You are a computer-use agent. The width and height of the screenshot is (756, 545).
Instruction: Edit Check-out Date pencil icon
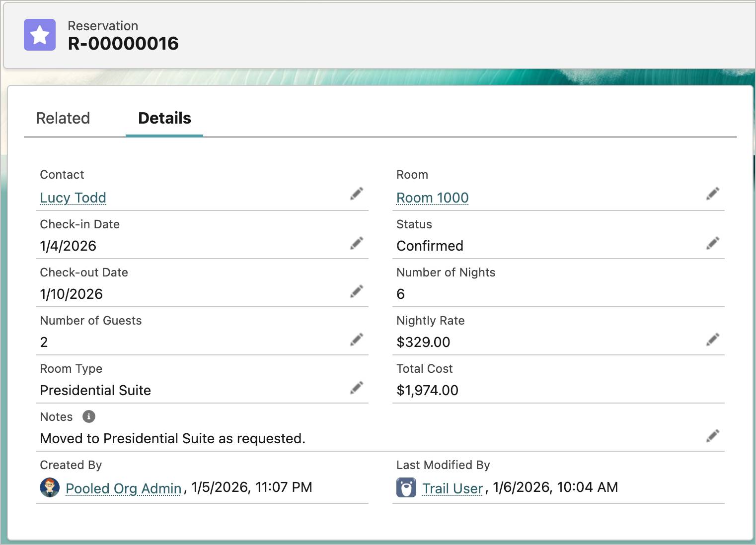[357, 291]
